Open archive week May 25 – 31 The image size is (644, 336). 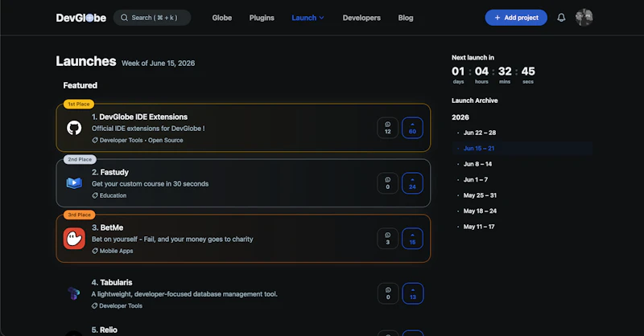coord(480,195)
